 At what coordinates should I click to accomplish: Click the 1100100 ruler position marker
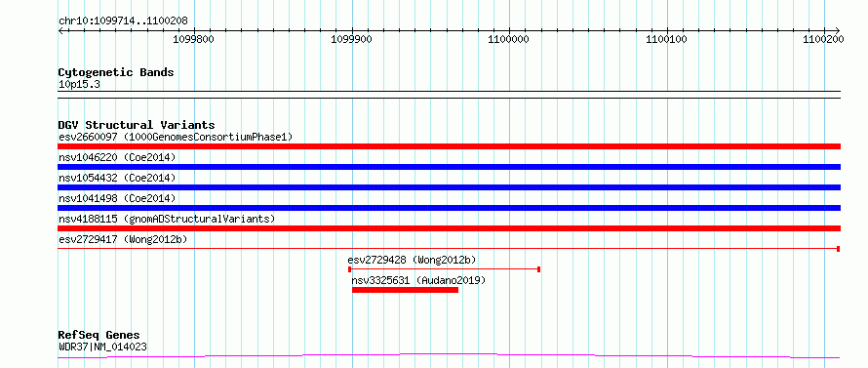coord(667,39)
